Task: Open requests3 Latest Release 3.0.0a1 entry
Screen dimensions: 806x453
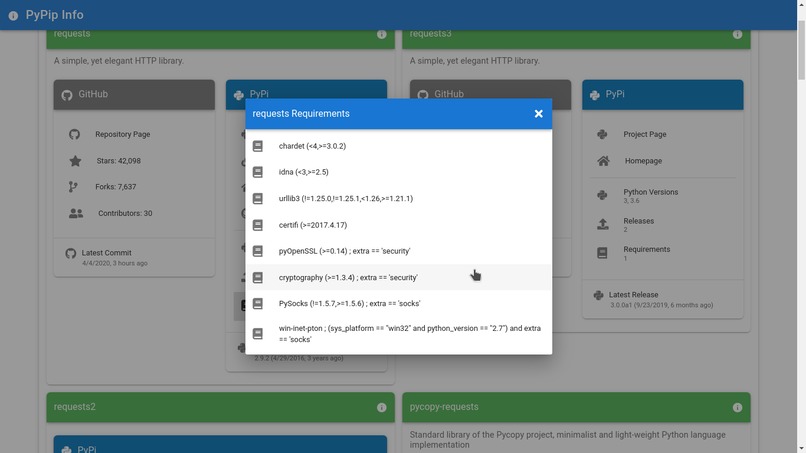Action: point(663,299)
